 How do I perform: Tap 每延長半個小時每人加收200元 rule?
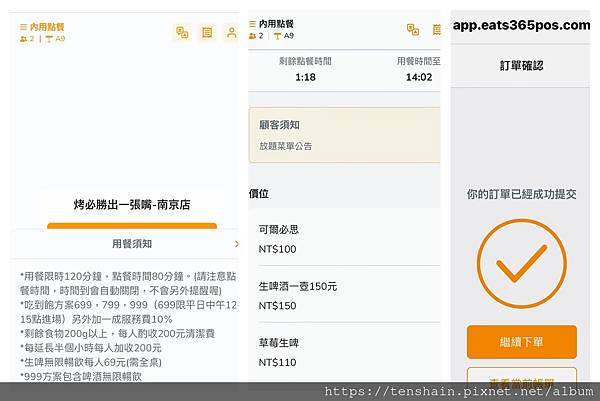tap(91, 348)
